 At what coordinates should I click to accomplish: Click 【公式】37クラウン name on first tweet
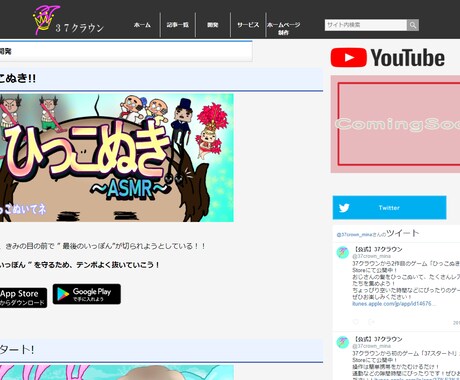click(377, 249)
